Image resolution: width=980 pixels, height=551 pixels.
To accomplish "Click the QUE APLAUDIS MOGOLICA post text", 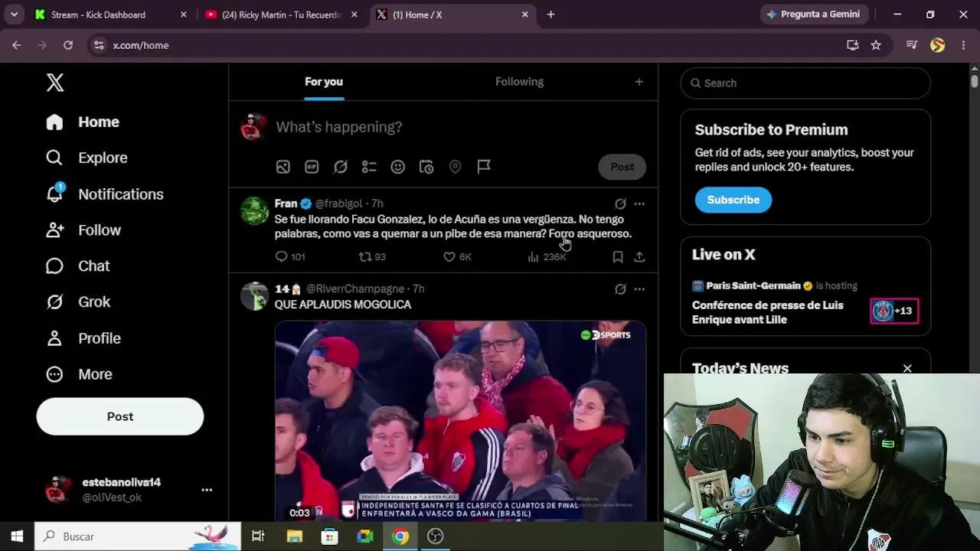I will pyautogui.click(x=343, y=305).
